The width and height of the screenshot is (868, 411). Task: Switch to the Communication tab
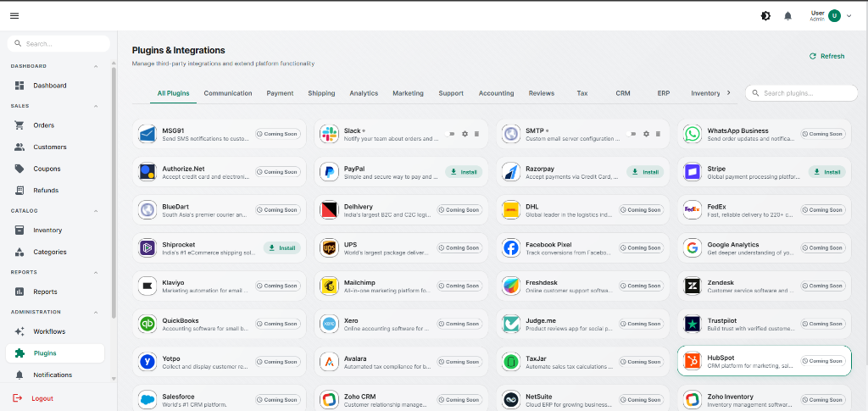tap(228, 93)
